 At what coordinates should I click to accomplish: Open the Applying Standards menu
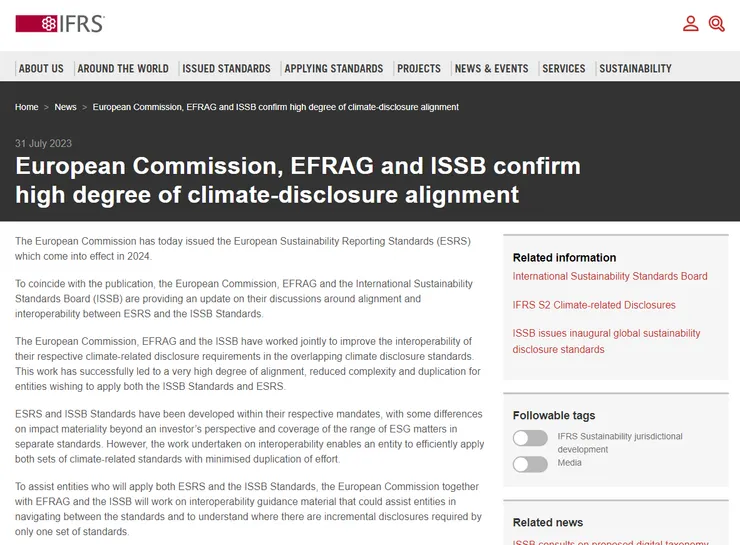[x=334, y=68]
